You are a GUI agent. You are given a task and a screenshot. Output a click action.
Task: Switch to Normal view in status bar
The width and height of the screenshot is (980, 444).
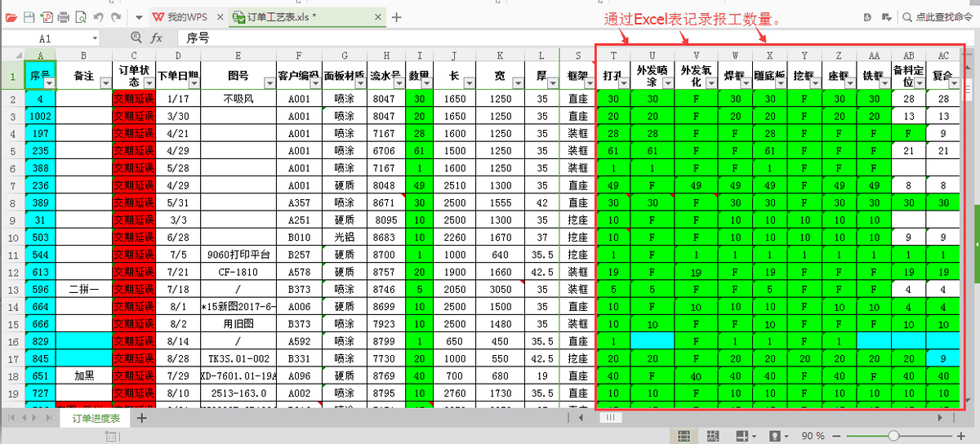[x=684, y=436]
